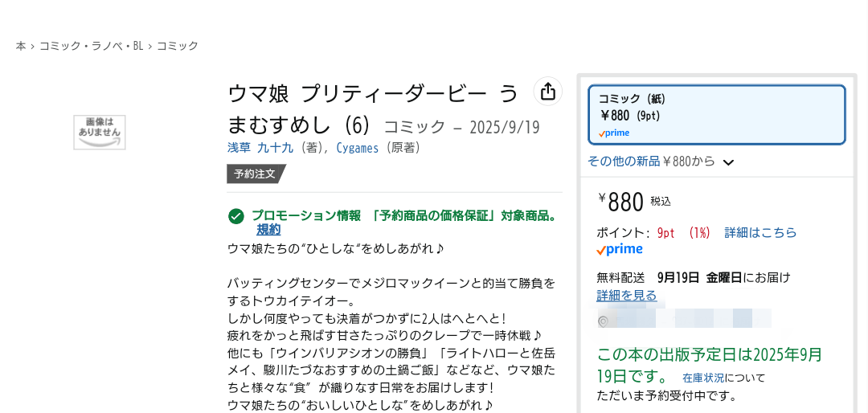Click the no-image placeholder thumbnail

click(x=100, y=133)
